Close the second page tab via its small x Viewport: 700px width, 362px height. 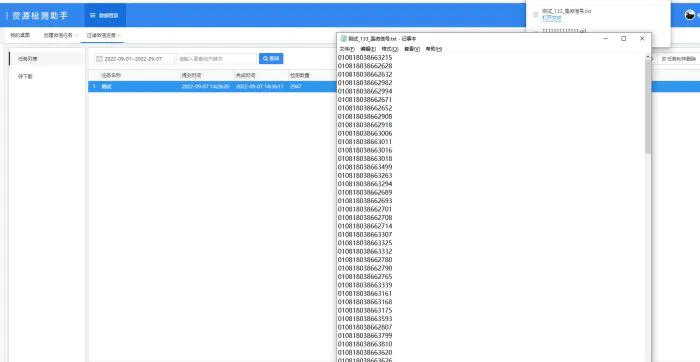tap(76, 35)
